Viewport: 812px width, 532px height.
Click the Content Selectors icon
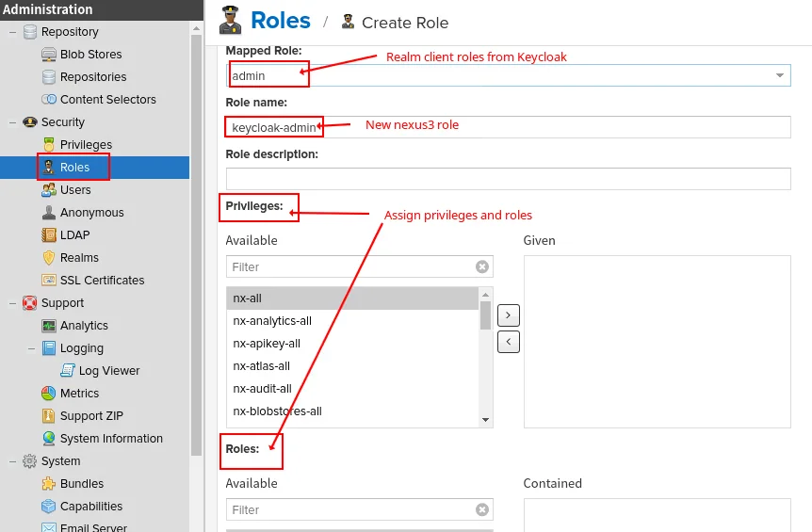49,100
